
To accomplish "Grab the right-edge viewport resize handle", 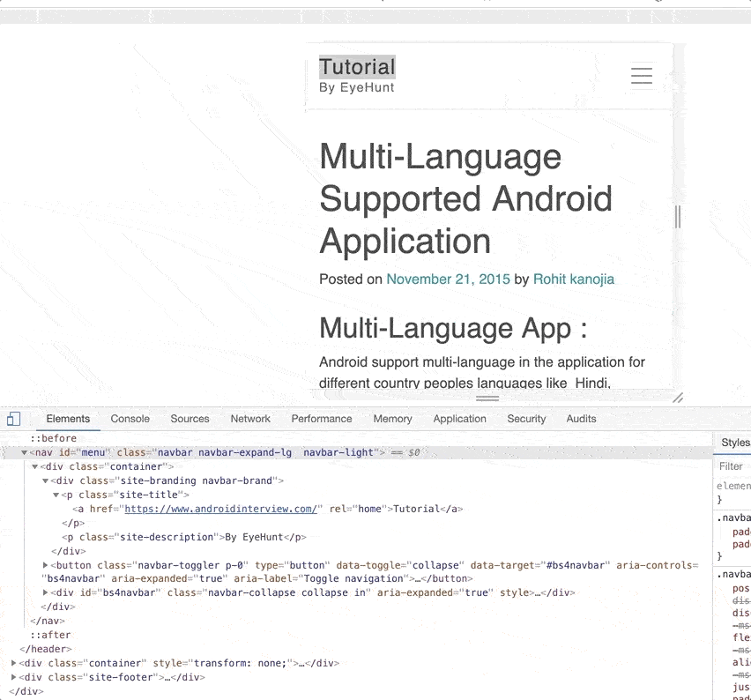I will tap(678, 216).
